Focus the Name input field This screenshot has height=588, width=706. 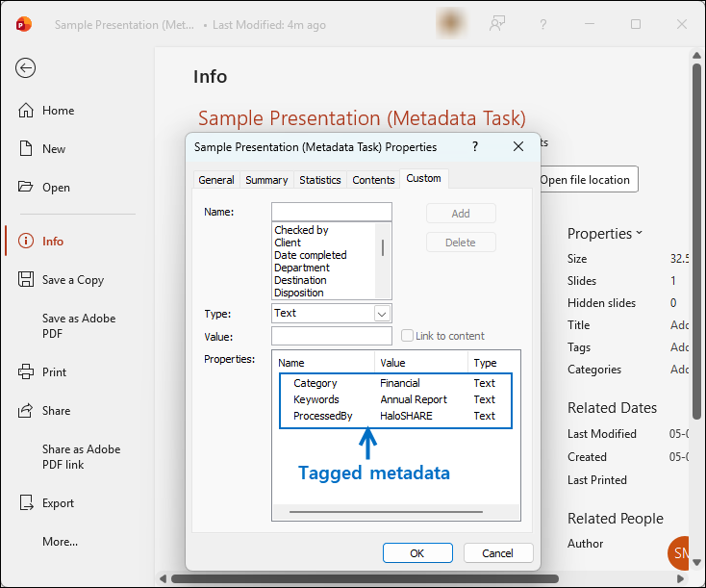click(332, 212)
